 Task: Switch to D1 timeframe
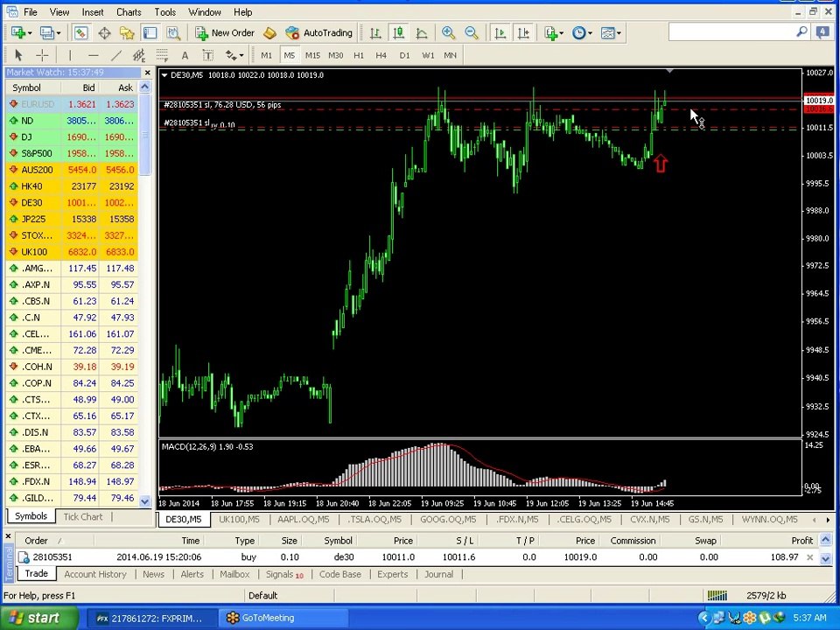[404, 54]
